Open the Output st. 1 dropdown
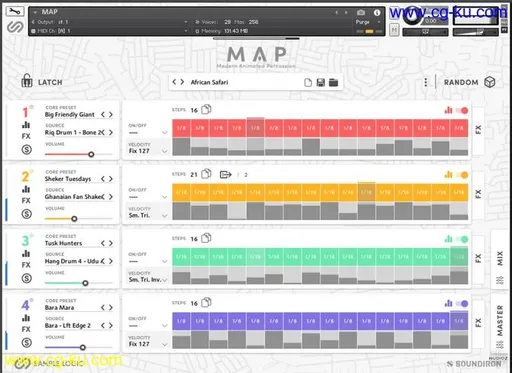 point(110,22)
